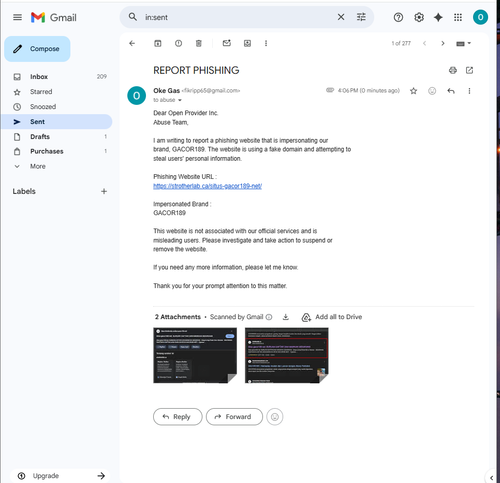
Task: Open the Support help icon
Action: [398, 17]
